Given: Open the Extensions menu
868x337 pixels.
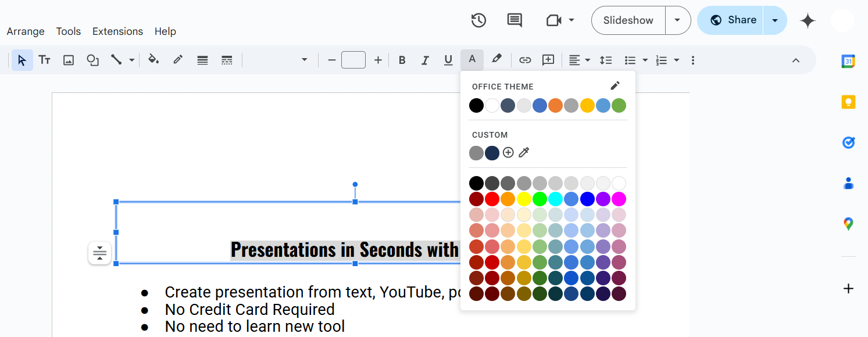Looking at the screenshot, I should (117, 31).
